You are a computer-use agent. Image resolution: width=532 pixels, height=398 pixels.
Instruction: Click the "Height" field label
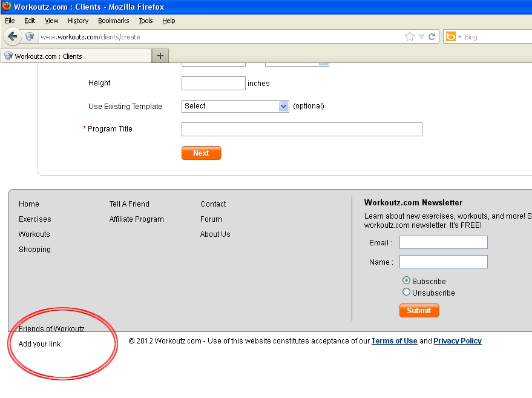[x=99, y=82]
